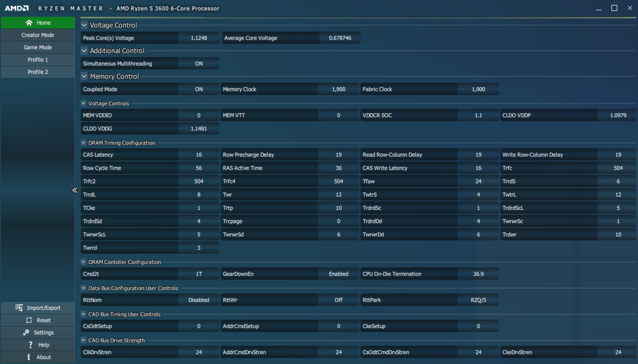The height and width of the screenshot is (364, 638).
Task: Click the Tfaw value 24
Action: pos(478,181)
